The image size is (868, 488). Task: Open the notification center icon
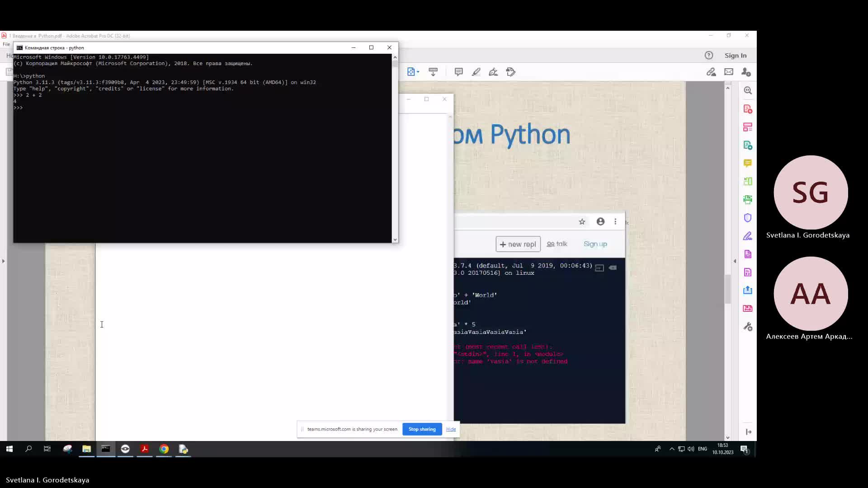pos(744,449)
